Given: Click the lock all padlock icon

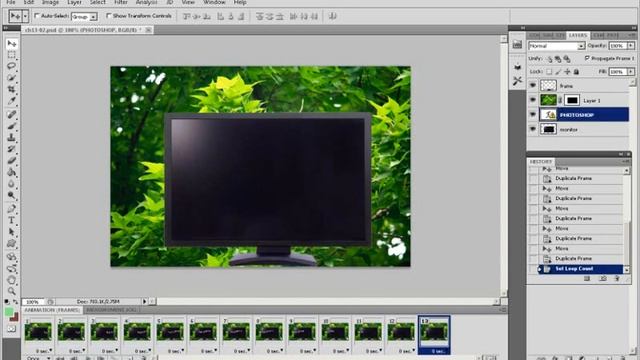Looking at the screenshot, I should click(576, 72).
